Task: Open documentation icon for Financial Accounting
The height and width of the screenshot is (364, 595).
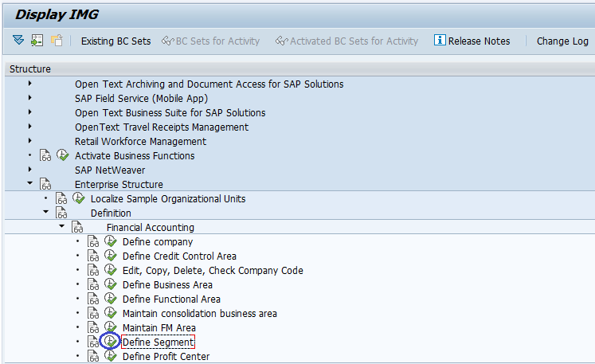Action: point(77,227)
